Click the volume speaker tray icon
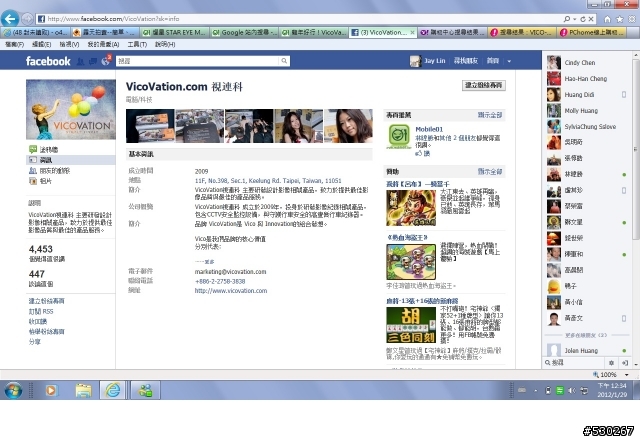Image resolution: width=640 pixels, height=439 pixels. [572, 390]
